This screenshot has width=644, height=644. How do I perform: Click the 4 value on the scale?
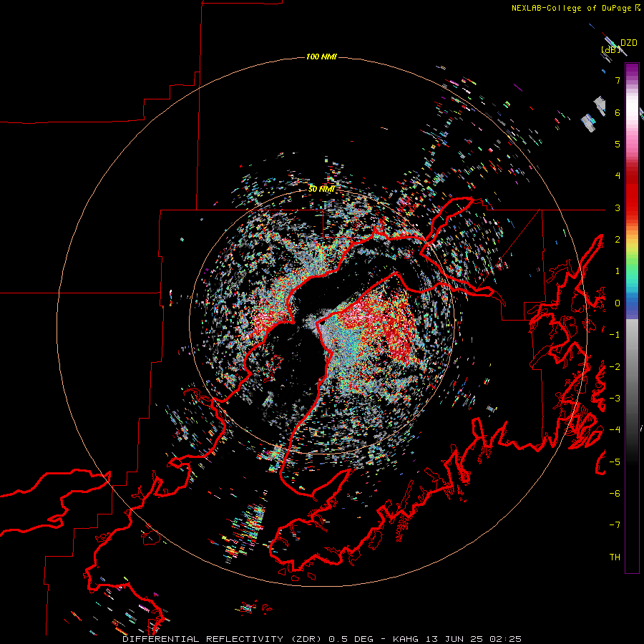pos(618,176)
